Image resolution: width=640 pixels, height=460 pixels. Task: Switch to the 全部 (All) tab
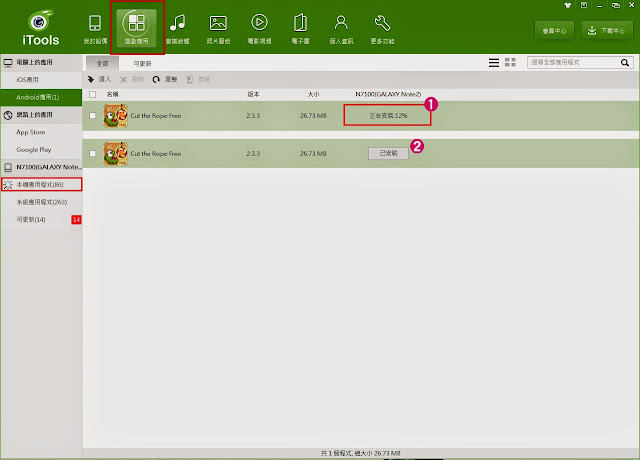tap(102, 63)
